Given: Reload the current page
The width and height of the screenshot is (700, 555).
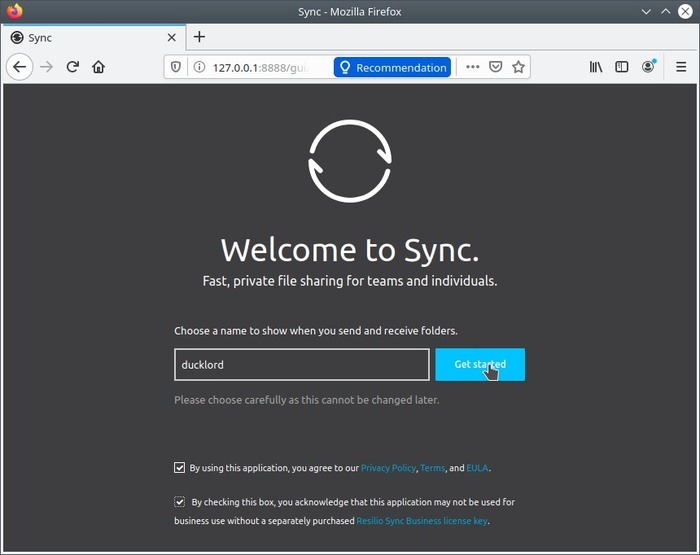Looking at the screenshot, I should click(x=73, y=67).
